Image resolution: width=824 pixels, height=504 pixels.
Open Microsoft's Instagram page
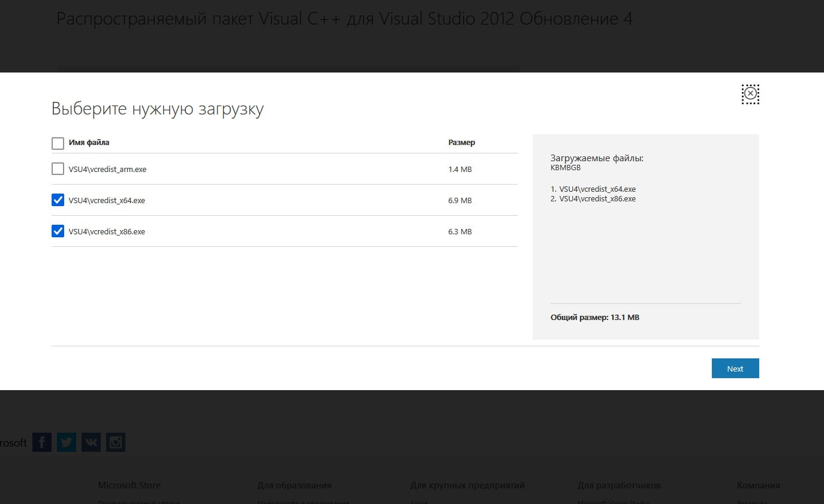click(x=116, y=442)
